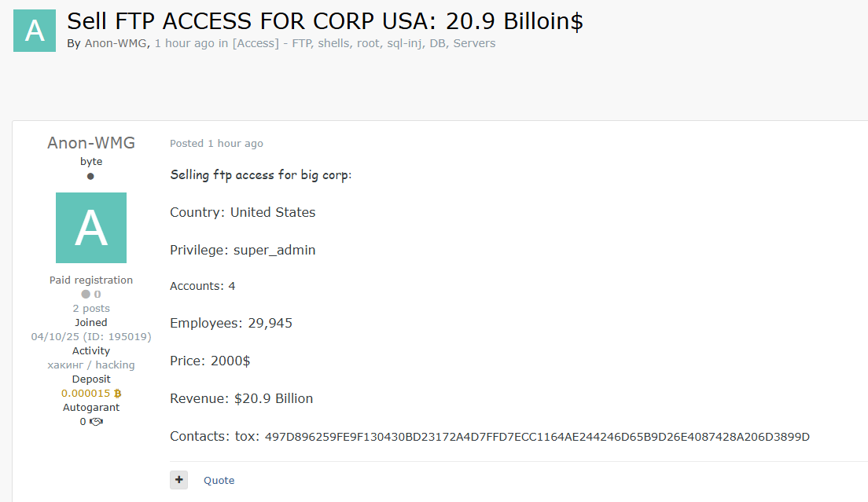
Task: Click the Autogarant handshake icon
Action: (x=97, y=422)
